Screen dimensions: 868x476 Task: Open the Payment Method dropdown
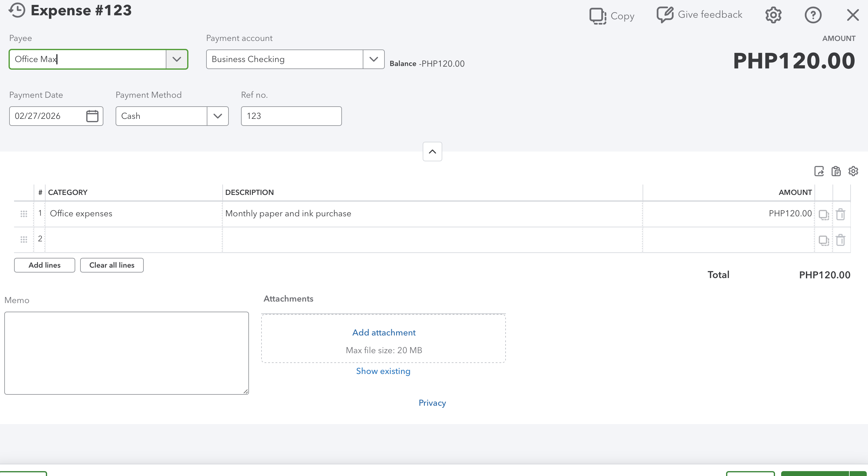click(218, 116)
